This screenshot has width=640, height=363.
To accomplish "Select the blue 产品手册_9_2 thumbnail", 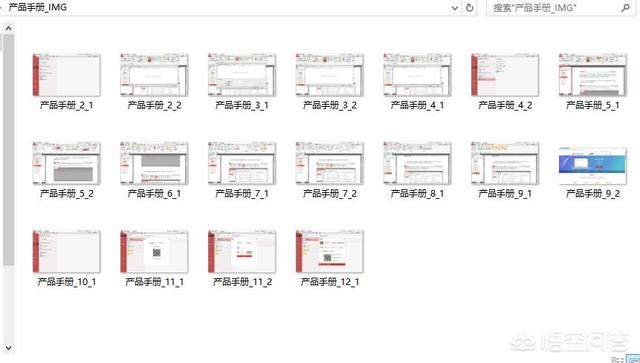I will (x=593, y=166).
